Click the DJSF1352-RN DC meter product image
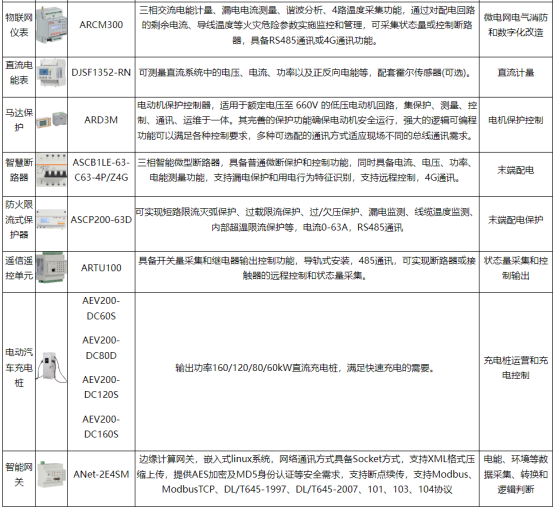Image resolution: width=554 pixels, height=508 pixels. click(52, 73)
